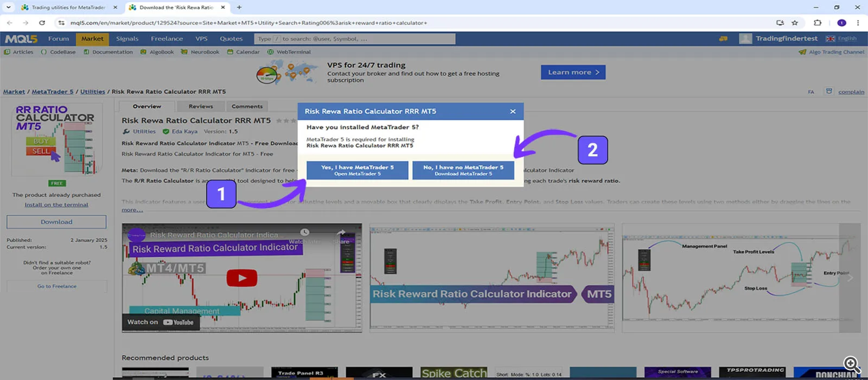This screenshot has height=380, width=868.
Task: Open the Articles section link
Action: click(19, 52)
